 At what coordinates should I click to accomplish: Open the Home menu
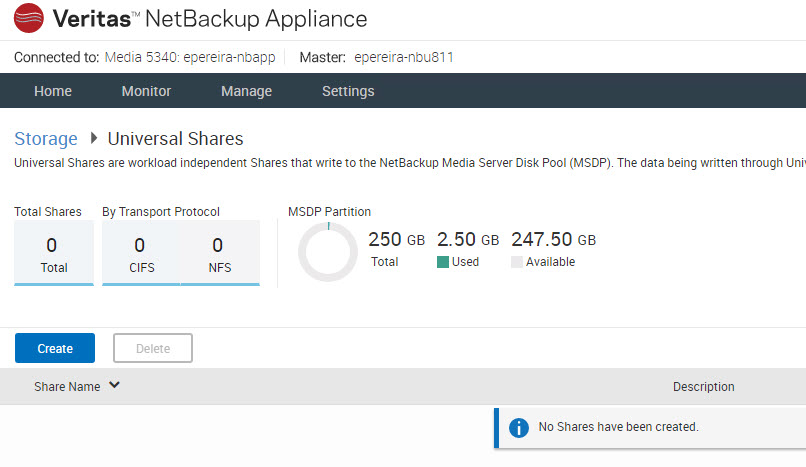point(53,91)
